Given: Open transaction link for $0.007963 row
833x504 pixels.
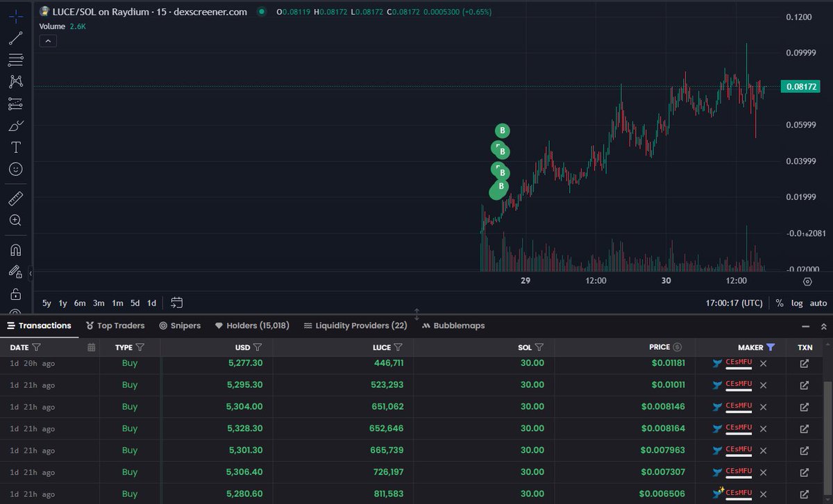Looking at the screenshot, I should 805,450.
